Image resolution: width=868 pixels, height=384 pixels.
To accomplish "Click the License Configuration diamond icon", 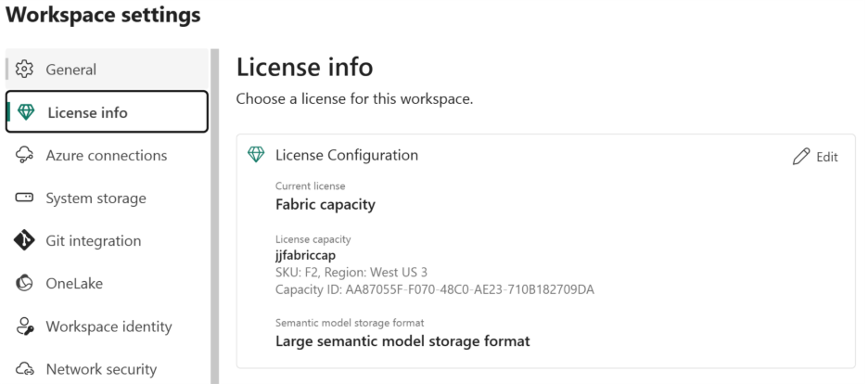I will 256,155.
